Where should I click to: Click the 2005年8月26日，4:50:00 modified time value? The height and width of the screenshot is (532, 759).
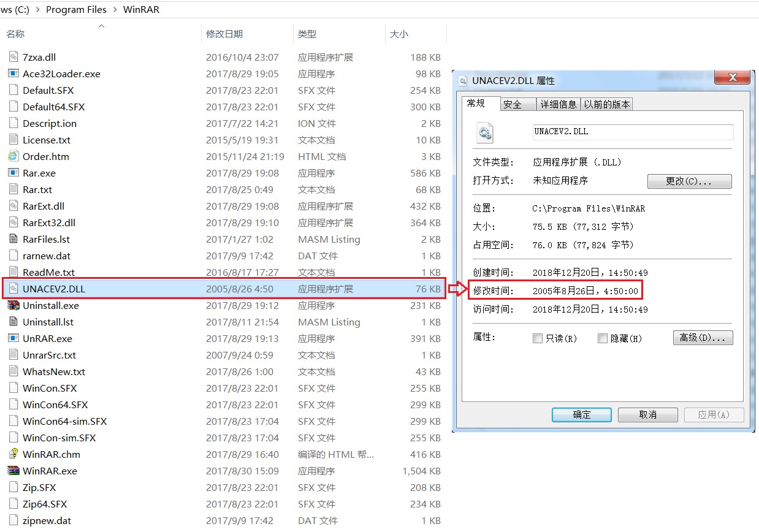[585, 291]
